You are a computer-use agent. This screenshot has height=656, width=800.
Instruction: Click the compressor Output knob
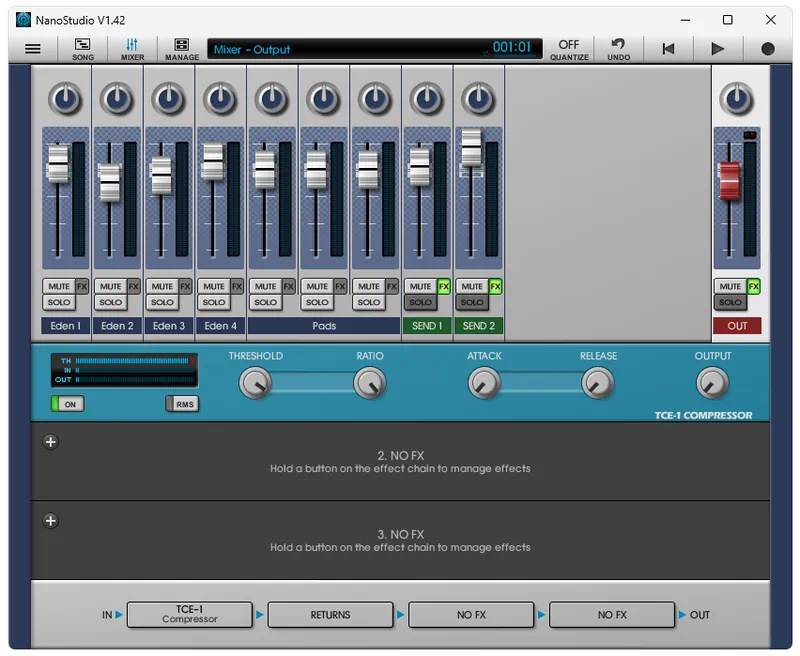coord(712,384)
